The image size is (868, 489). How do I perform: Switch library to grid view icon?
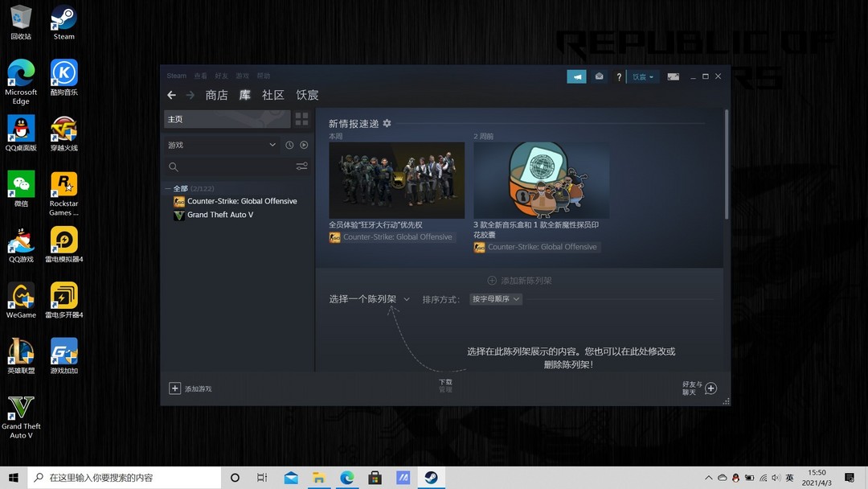pyautogui.click(x=301, y=118)
